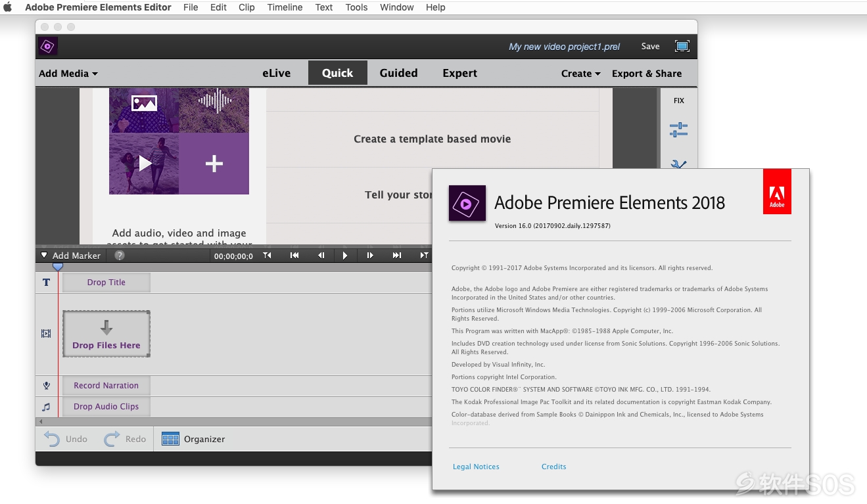This screenshot has width=867, height=504.
Task: Click the Adobe logo in About dialog
Action: pyautogui.click(x=777, y=192)
